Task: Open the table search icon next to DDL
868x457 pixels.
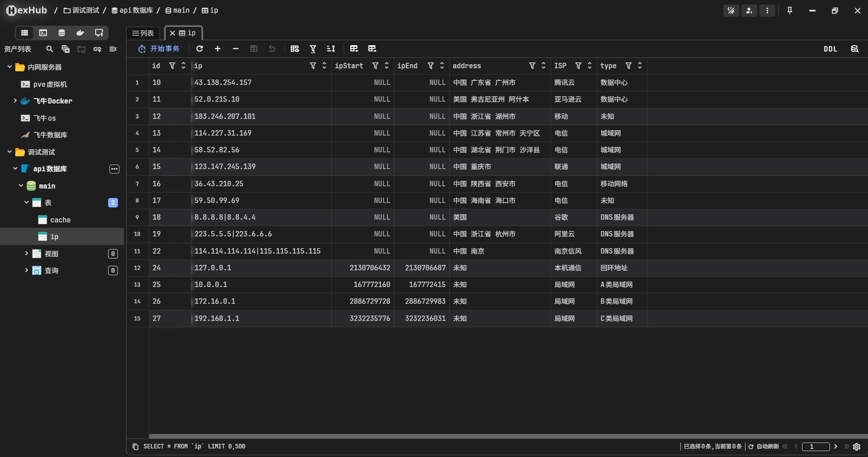Action: pos(854,49)
